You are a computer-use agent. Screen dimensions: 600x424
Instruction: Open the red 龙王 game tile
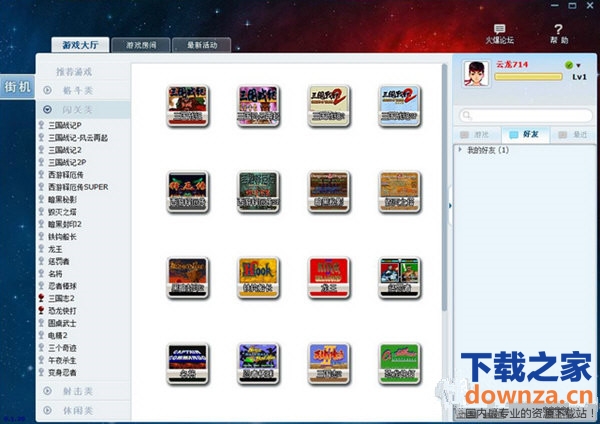coord(329,278)
